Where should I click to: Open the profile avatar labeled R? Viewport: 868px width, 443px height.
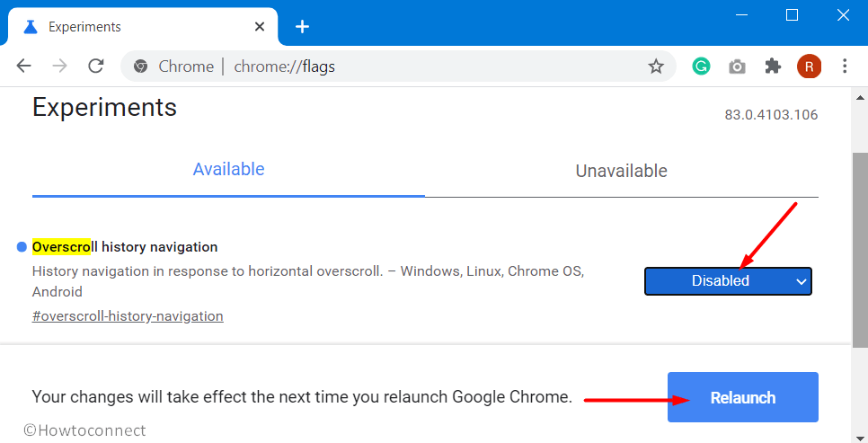click(809, 67)
